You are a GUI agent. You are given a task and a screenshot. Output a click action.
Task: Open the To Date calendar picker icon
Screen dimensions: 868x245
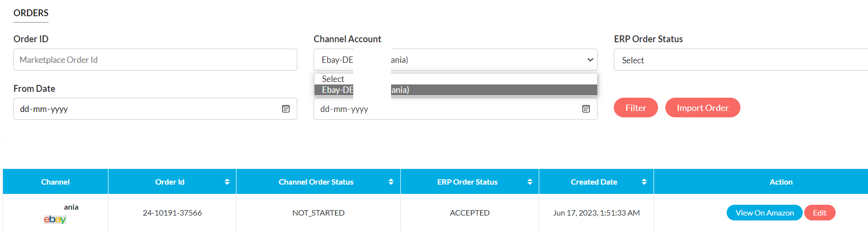[586, 109]
